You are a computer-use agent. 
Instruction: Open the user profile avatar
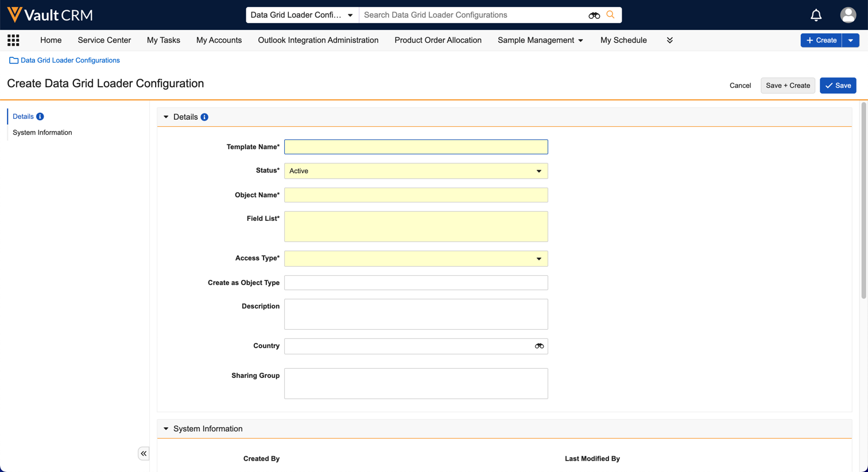pos(847,15)
